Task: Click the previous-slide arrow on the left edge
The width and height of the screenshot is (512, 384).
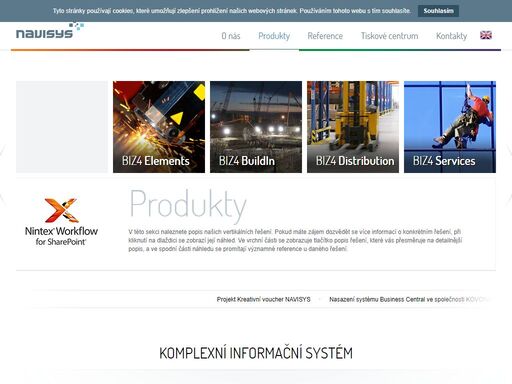Action: click(x=2, y=150)
